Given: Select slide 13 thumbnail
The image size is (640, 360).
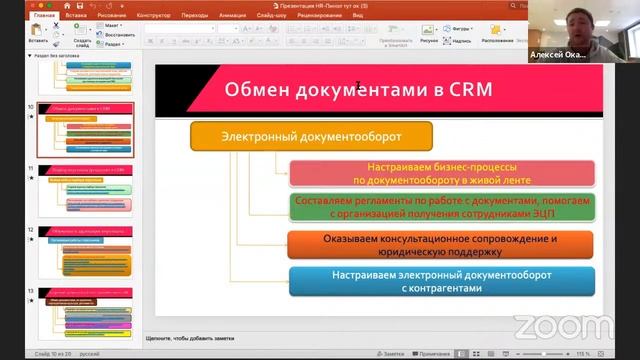Looking at the screenshot, I should click(x=85, y=313).
